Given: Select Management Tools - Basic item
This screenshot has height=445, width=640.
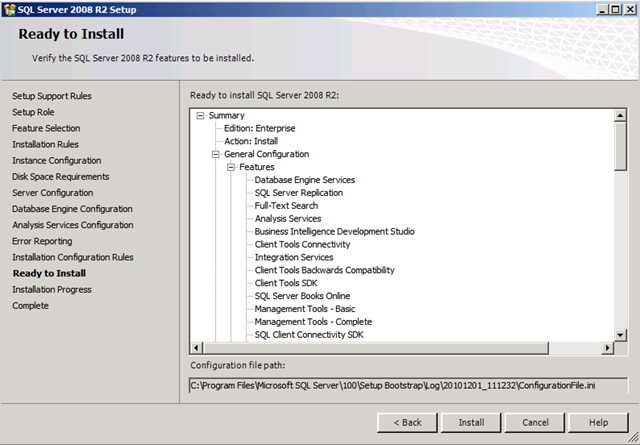Looking at the screenshot, I should (x=305, y=309).
